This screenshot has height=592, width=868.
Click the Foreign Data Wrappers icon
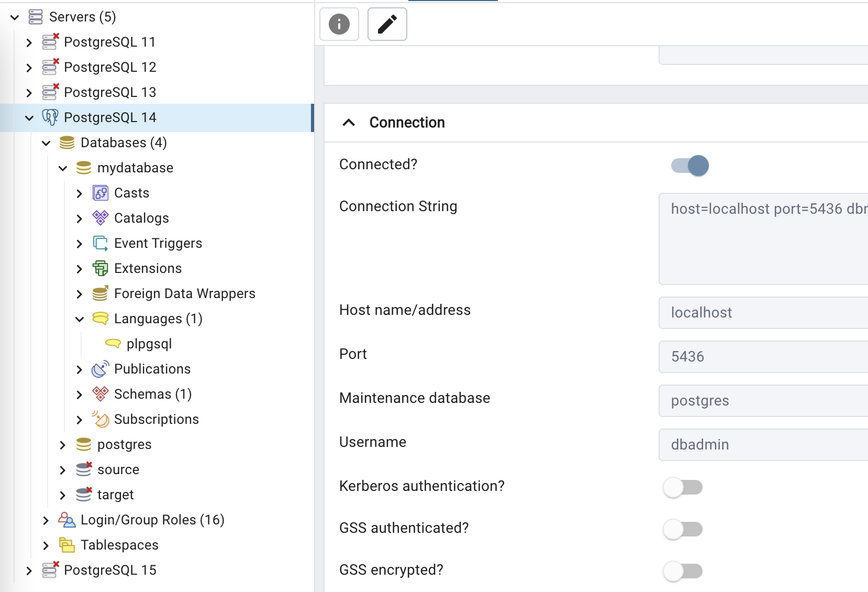[x=99, y=293]
